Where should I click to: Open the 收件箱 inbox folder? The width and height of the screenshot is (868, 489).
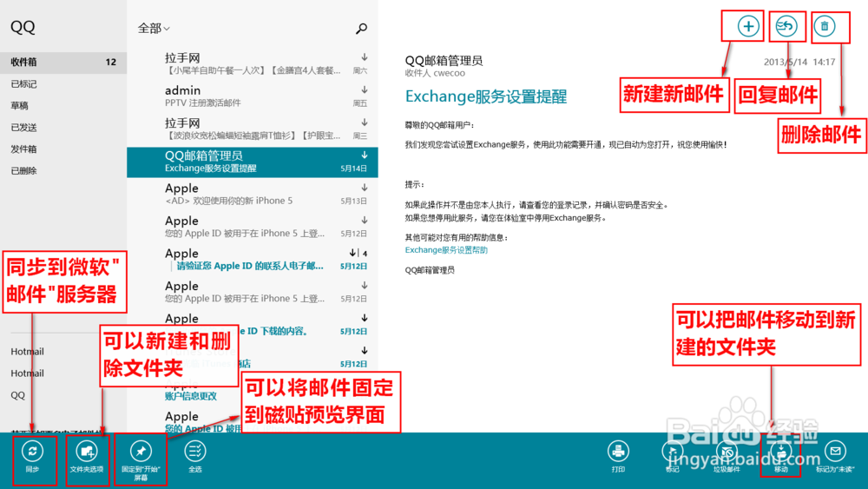click(x=63, y=62)
